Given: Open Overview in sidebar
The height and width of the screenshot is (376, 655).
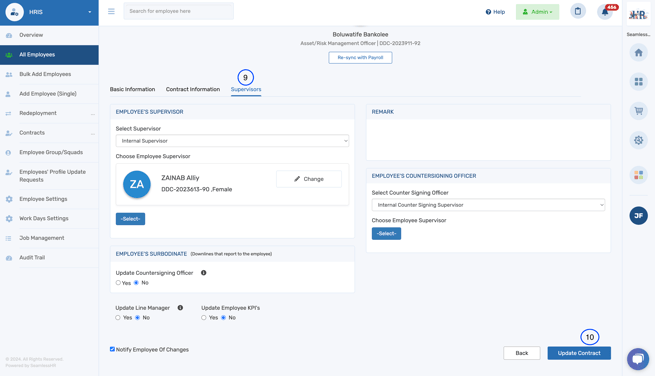Looking at the screenshot, I should tap(49, 36).
